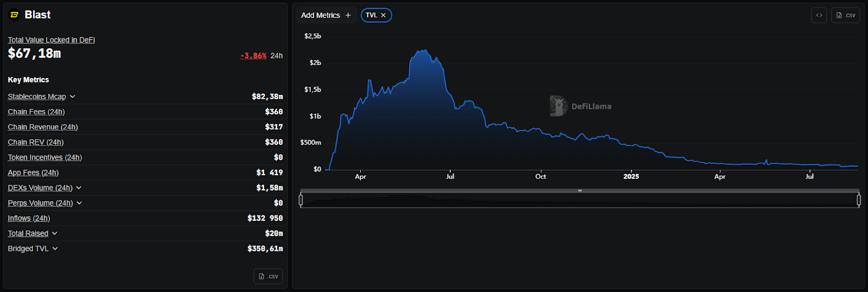Download key metrics .csv file

click(268, 276)
